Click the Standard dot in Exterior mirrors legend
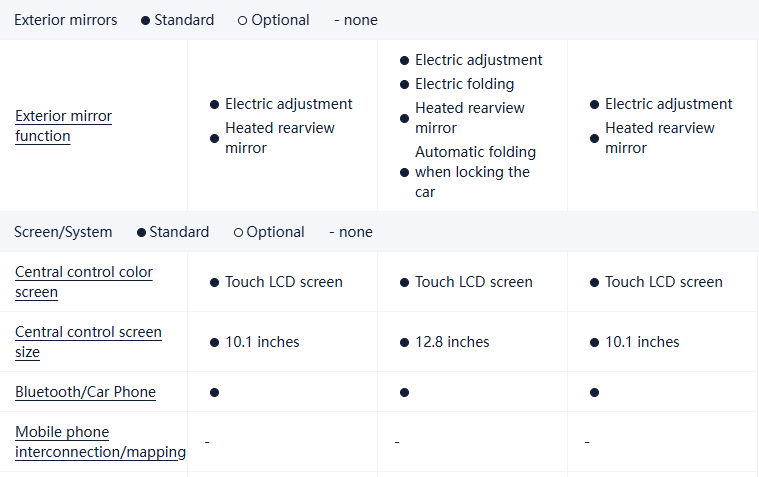Image resolution: width=759 pixels, height=477 pixels. coord(146,20)
